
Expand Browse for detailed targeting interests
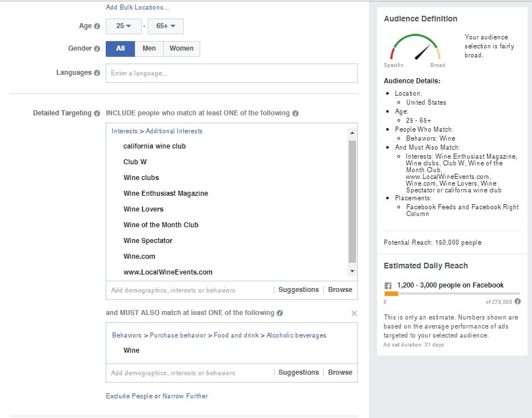[340, 289]
